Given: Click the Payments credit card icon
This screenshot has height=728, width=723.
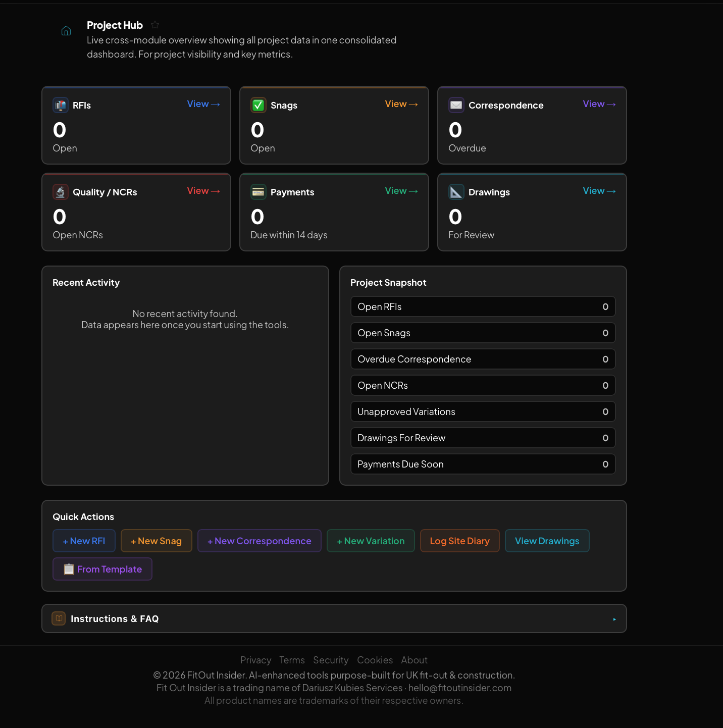Looking at the screenshot, I should (x=259, y=192).
